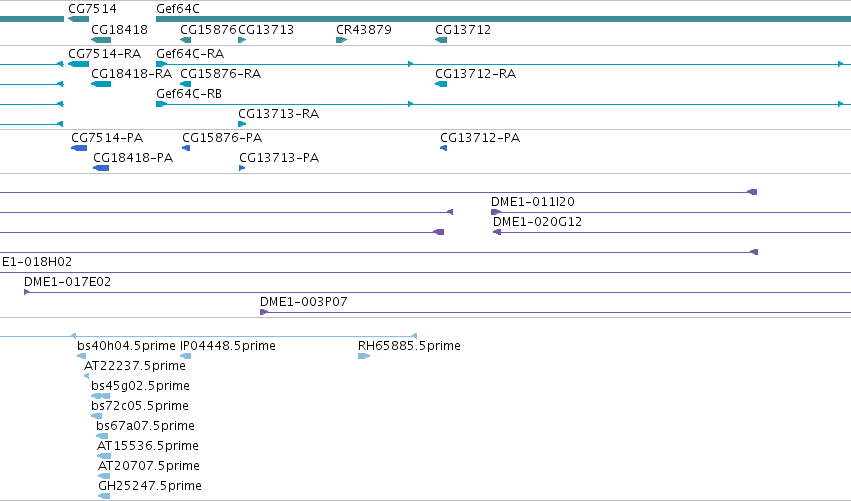Open EST label AT15536.5prime

pyautogui.click(x=148, y=446)
